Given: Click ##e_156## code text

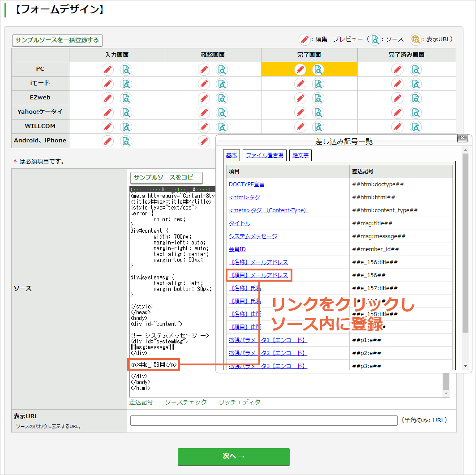Looking at the screenshot, I should point(369,275).
